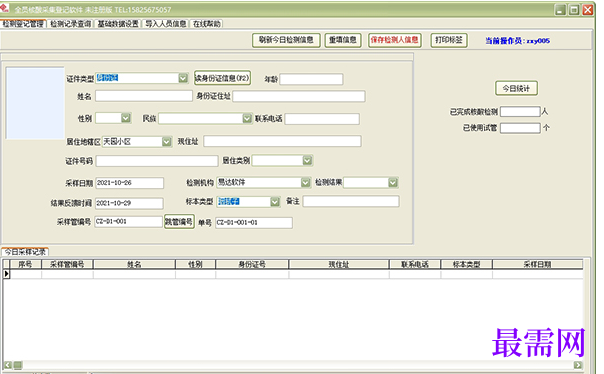Focus the 姓名 input field
The image size is (604, 374).
click(144, 96)
